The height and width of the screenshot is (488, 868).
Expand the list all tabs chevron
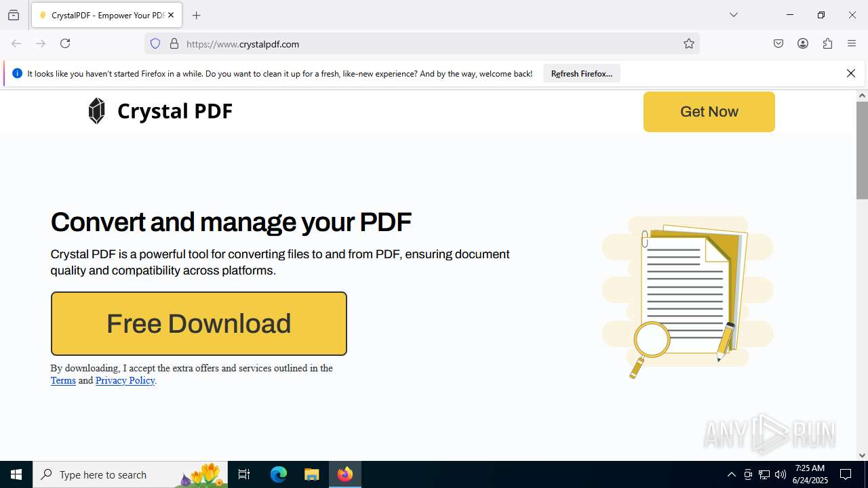pos(733,15)
